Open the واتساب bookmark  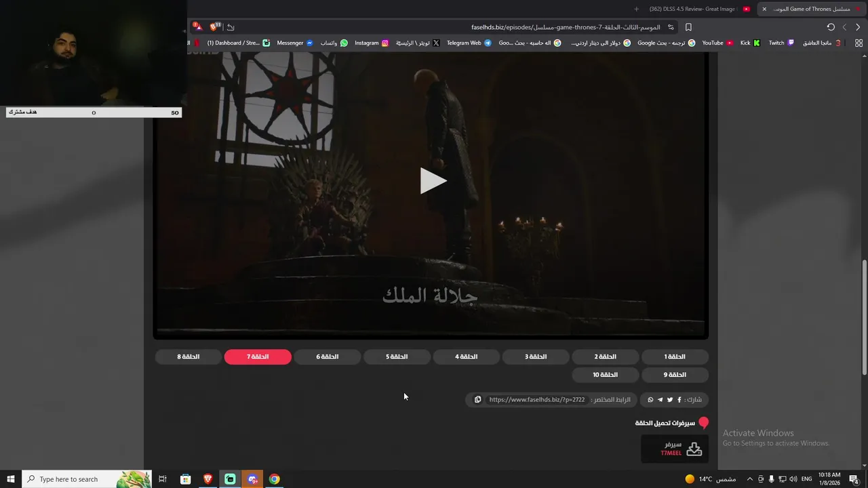[x=334, y=43]
